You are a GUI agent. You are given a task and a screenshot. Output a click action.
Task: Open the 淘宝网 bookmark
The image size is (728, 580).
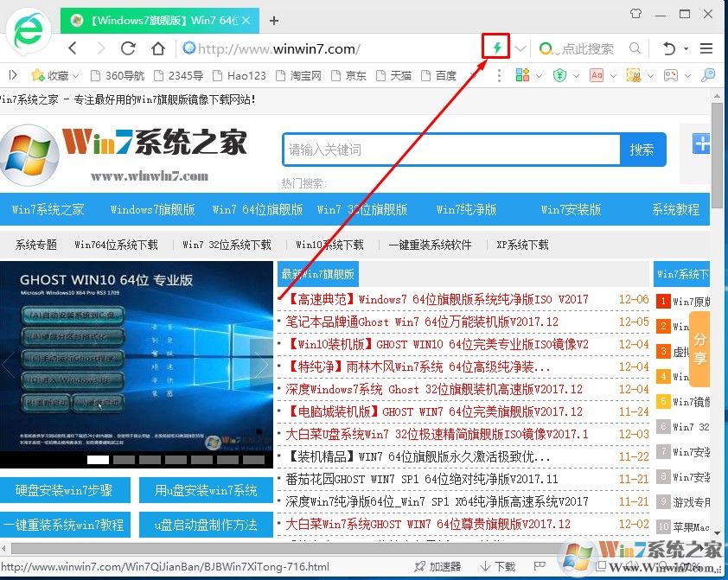click(298, 75)
